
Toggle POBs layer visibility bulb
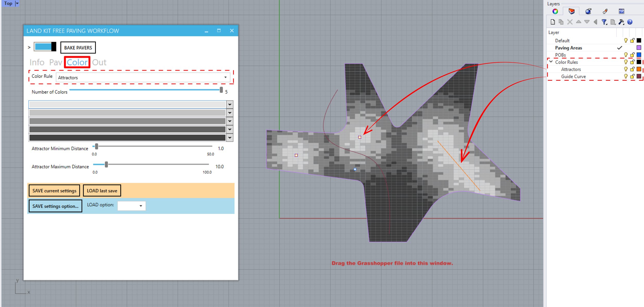[626, 55]
